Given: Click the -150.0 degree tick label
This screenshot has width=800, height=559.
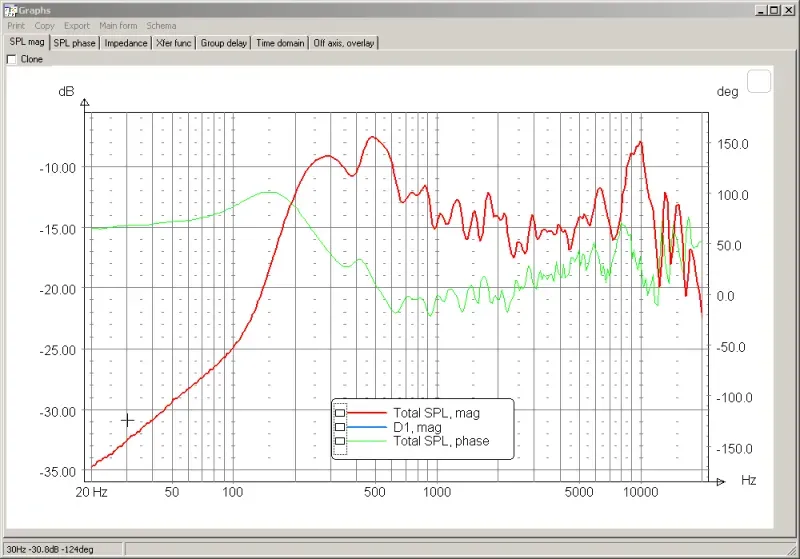Looking at the screenshot, I should point(734,449).
